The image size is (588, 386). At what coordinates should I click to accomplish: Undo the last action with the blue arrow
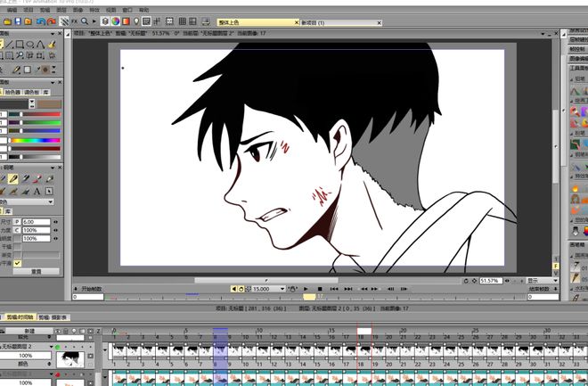[40, 21]
